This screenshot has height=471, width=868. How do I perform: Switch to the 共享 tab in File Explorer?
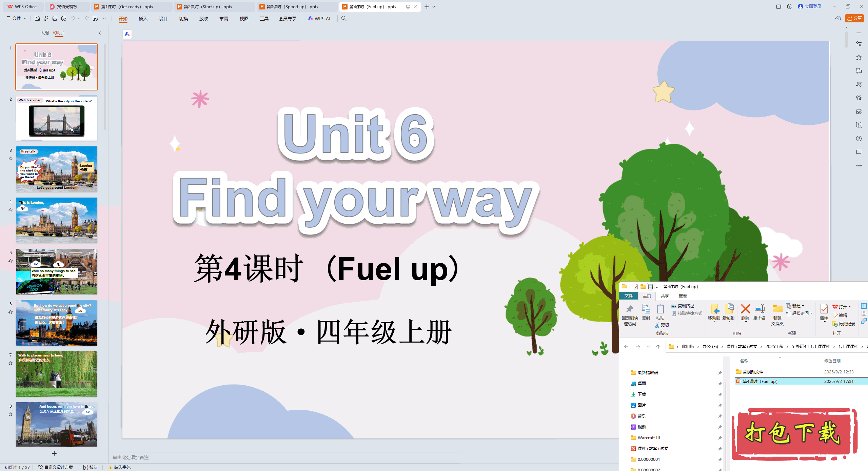(664, 296)
